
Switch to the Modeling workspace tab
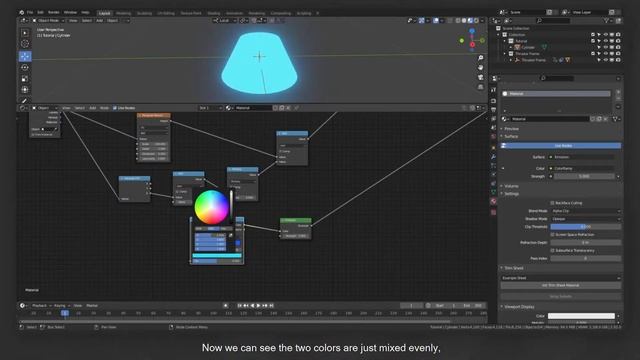click(123, 13)
